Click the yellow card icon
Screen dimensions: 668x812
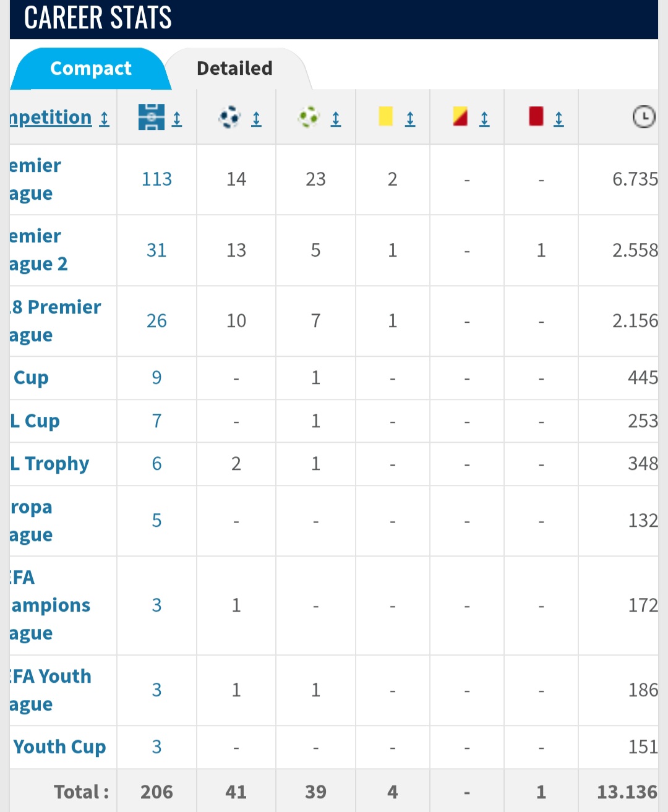click(x=386, y=116)
